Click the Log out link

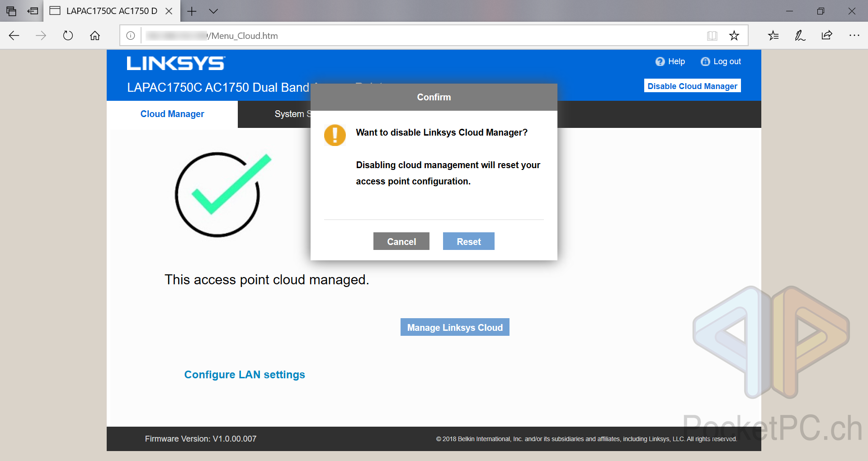tap(727, 61)
